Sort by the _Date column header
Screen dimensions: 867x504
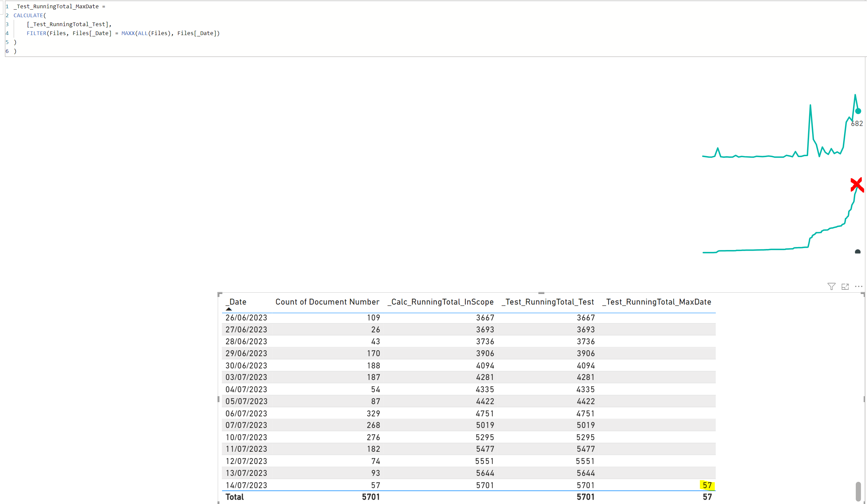pyautogui.click(x=236, y=302)
